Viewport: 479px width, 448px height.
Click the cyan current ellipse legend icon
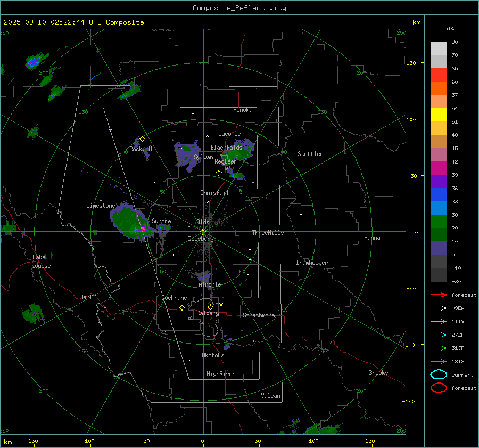point(439,374)
